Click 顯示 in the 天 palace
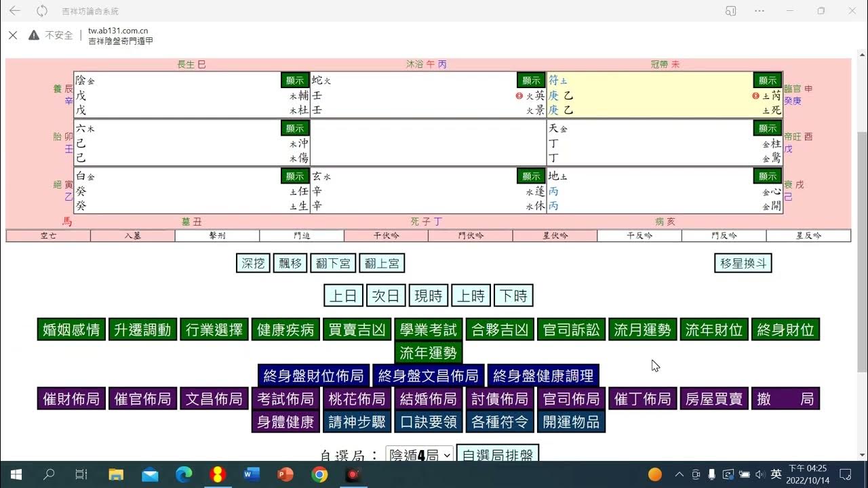The height and width of the screenshot is (488, 868). tap(768, 128)
